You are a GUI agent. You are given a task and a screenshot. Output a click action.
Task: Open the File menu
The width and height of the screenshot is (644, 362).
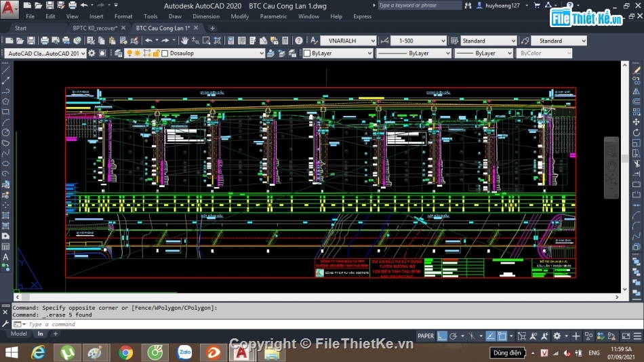click(30, 16)
